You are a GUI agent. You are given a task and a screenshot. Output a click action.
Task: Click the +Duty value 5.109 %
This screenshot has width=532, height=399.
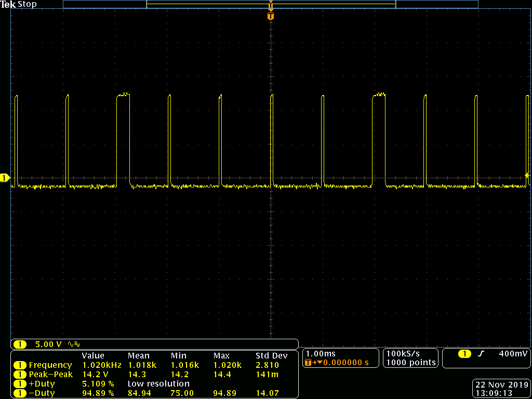pos(98,384)
